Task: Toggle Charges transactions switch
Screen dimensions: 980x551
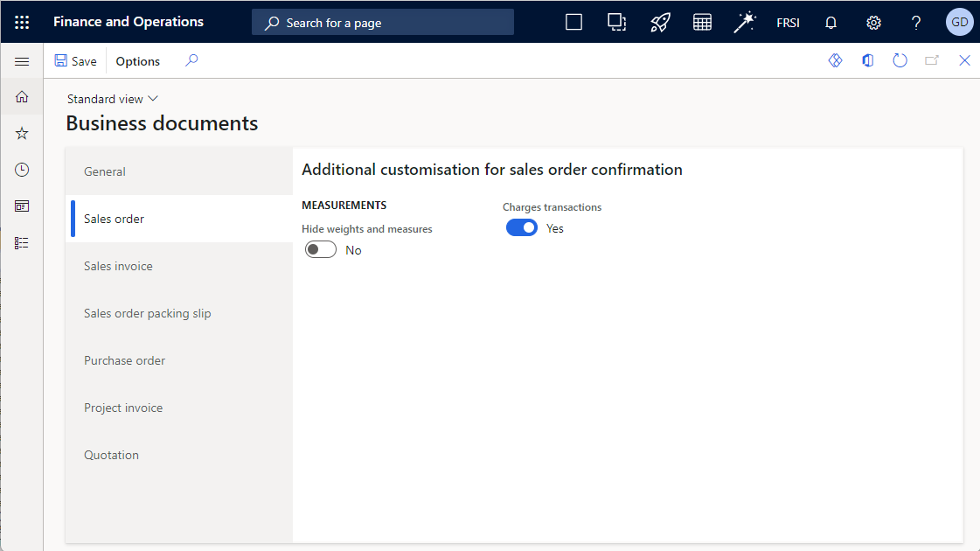Action: pyautogui.click(x=522, y=227)
